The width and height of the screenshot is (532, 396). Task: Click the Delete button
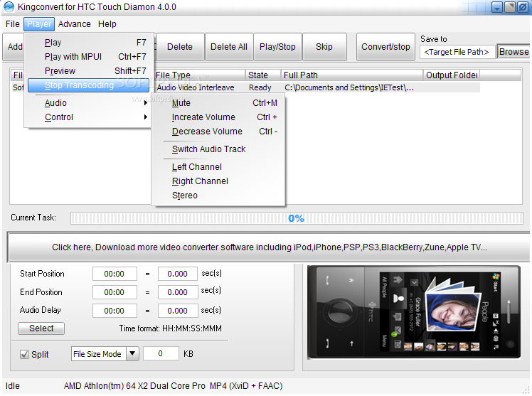(x=180, y=47)
